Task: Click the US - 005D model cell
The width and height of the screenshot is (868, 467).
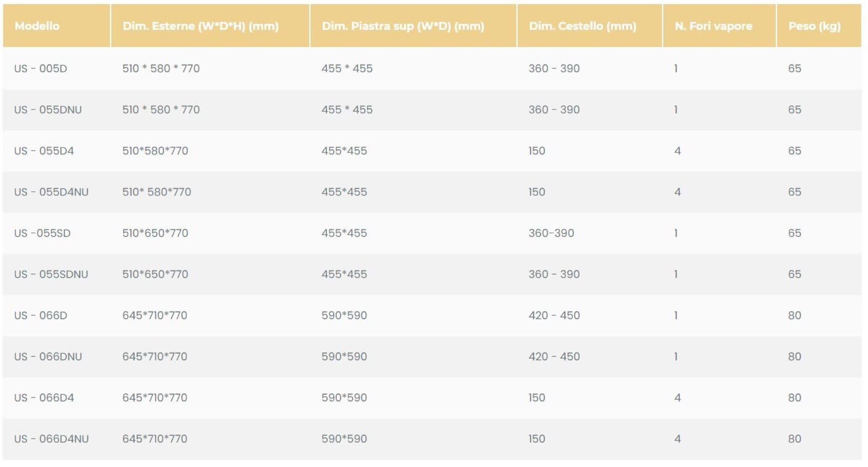Action: (x=41, y=69)
